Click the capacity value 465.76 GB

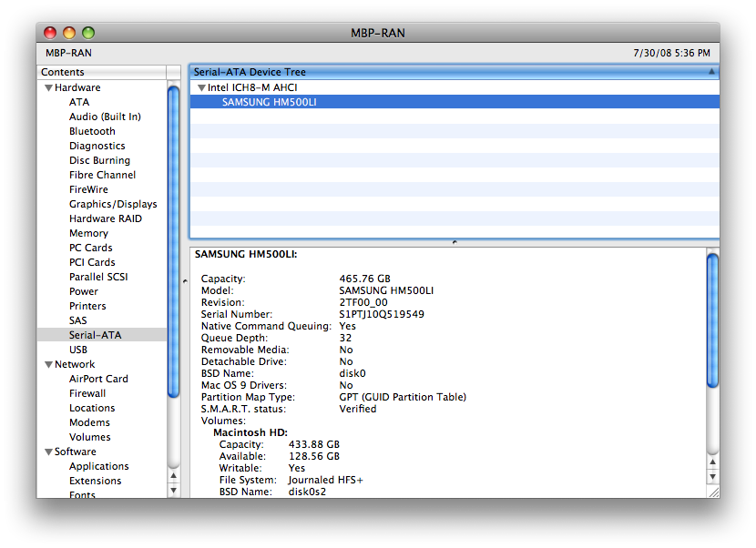364,279
